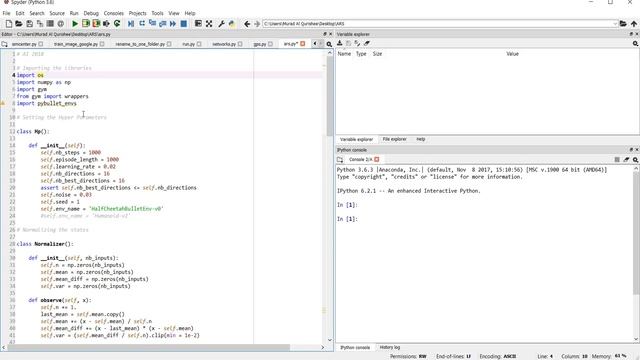Viewport: 640px width, 360px height.
Task: Sort variables by the Type column
Action: tap(361, 54)
